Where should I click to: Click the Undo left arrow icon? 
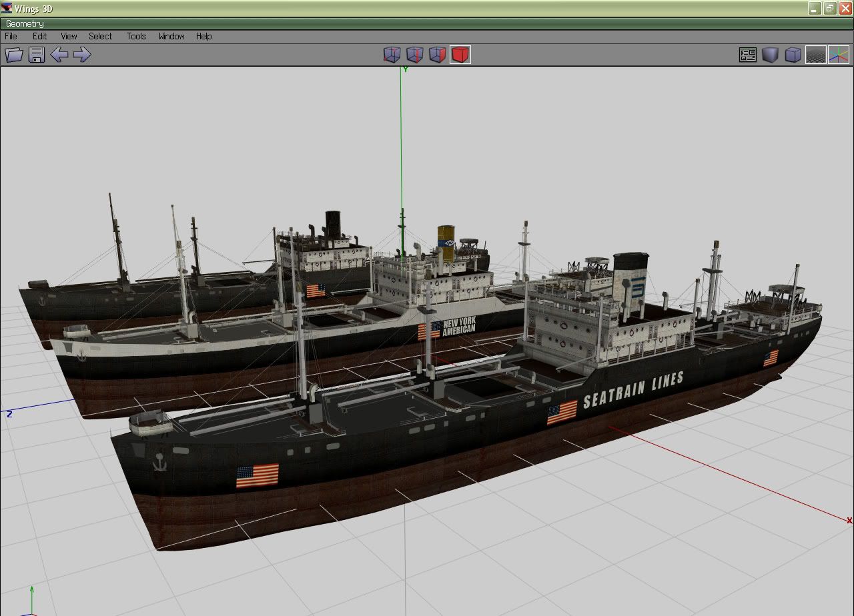(59, 55)
